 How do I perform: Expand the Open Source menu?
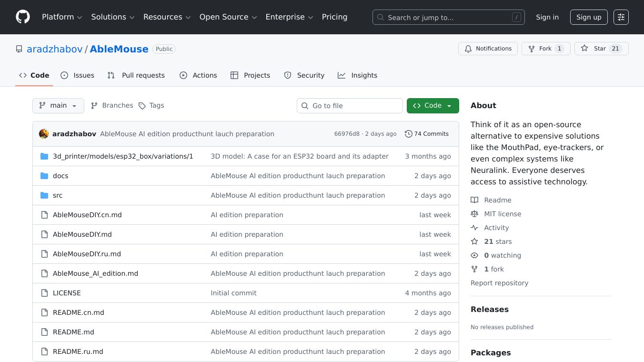228,17
